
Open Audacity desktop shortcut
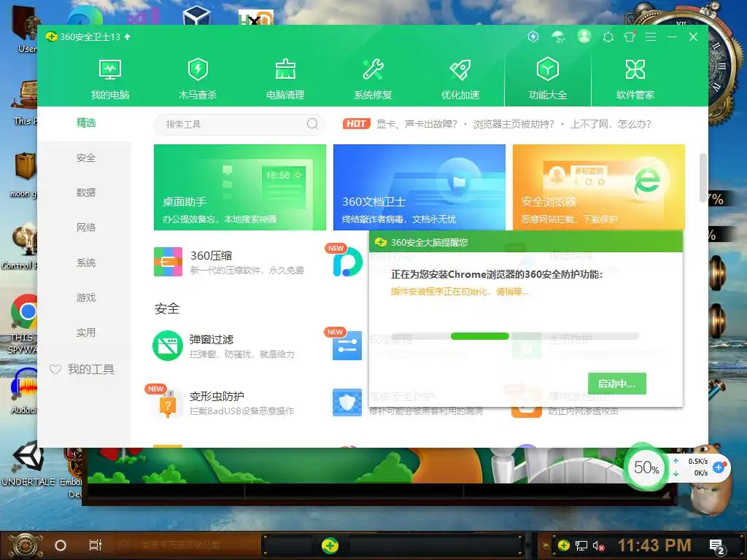click(x=24, y=385)
